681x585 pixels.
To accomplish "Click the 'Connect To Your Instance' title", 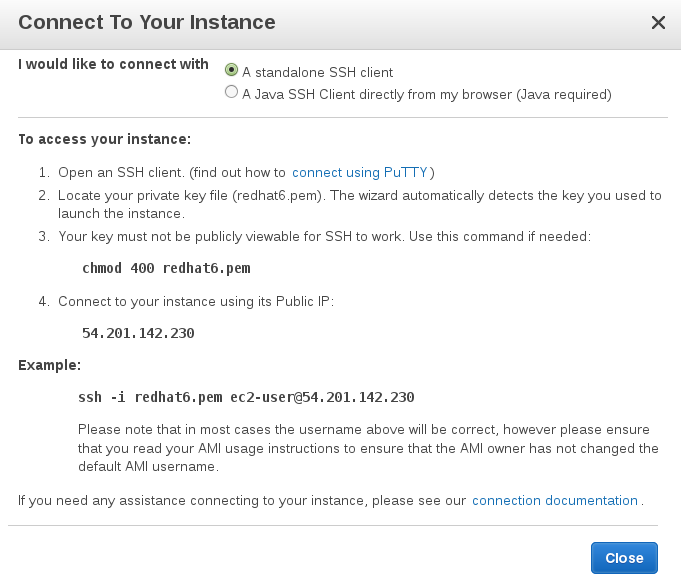I will pos(147,22).
